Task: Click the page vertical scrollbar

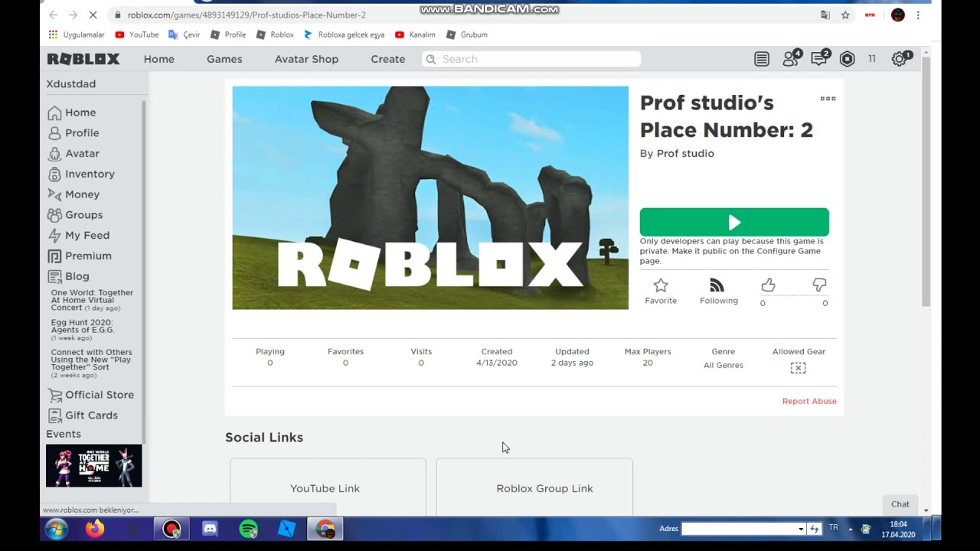Action: point(926,181)
